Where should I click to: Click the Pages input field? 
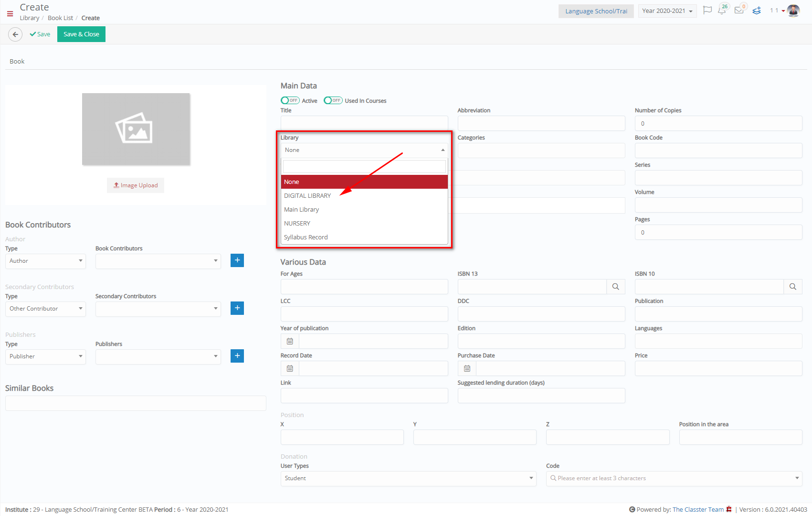pyautogui.click(x=718, y=232)
